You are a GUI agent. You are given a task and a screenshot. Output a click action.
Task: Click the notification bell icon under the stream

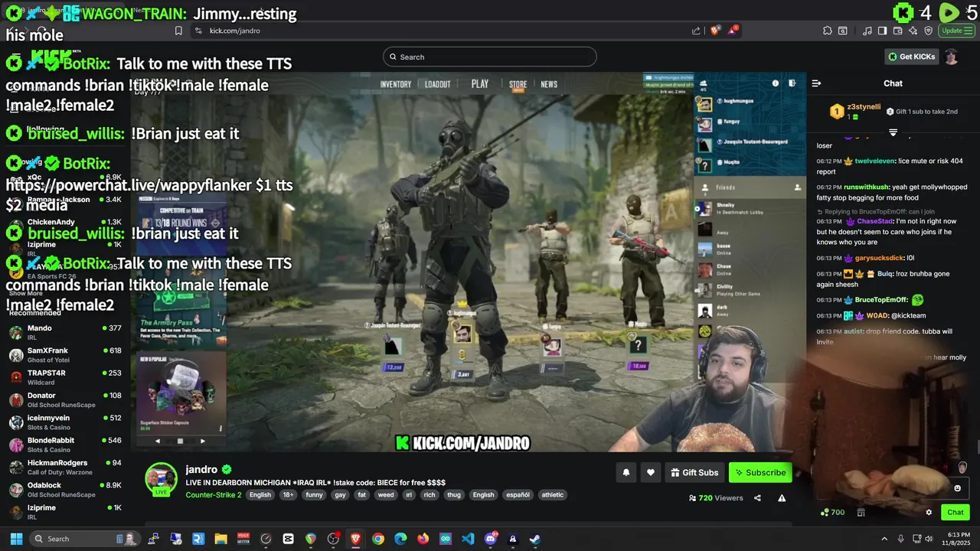coord(626,473)
